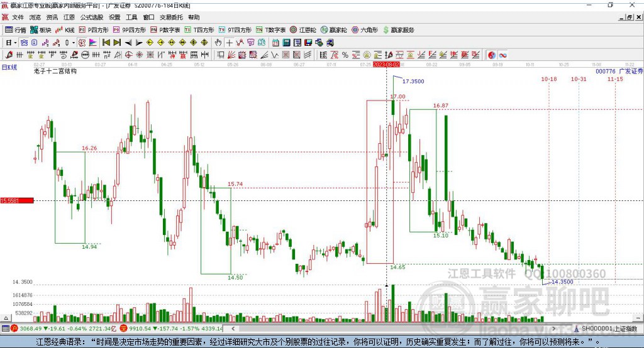644x348 pixels.
Task: Click the 沪 index badge in status bar
Action: point(14,329)
